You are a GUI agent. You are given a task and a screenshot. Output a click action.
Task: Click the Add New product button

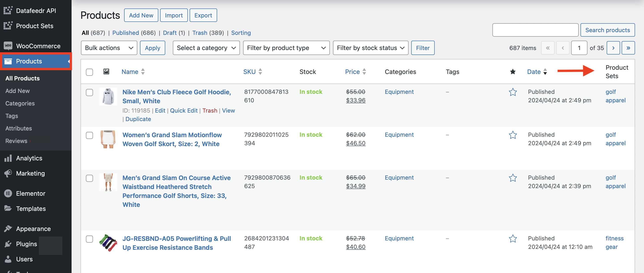141,15
